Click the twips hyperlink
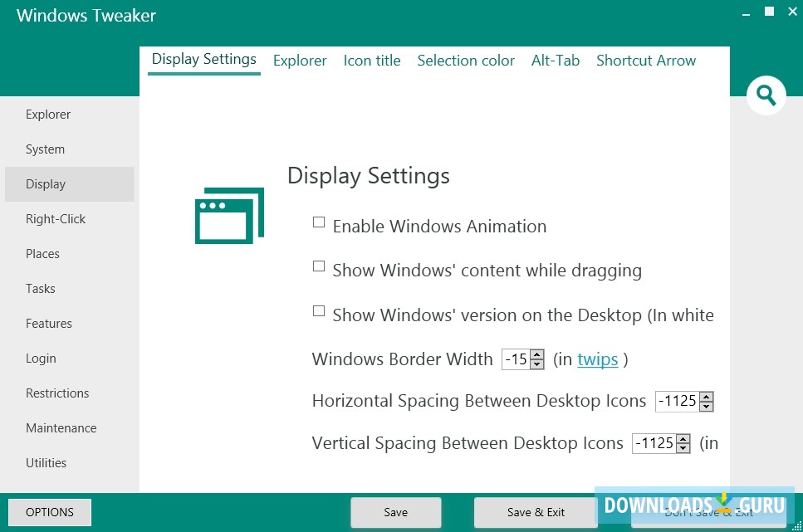This screenshot has height=532, width=803. (597, 359)
